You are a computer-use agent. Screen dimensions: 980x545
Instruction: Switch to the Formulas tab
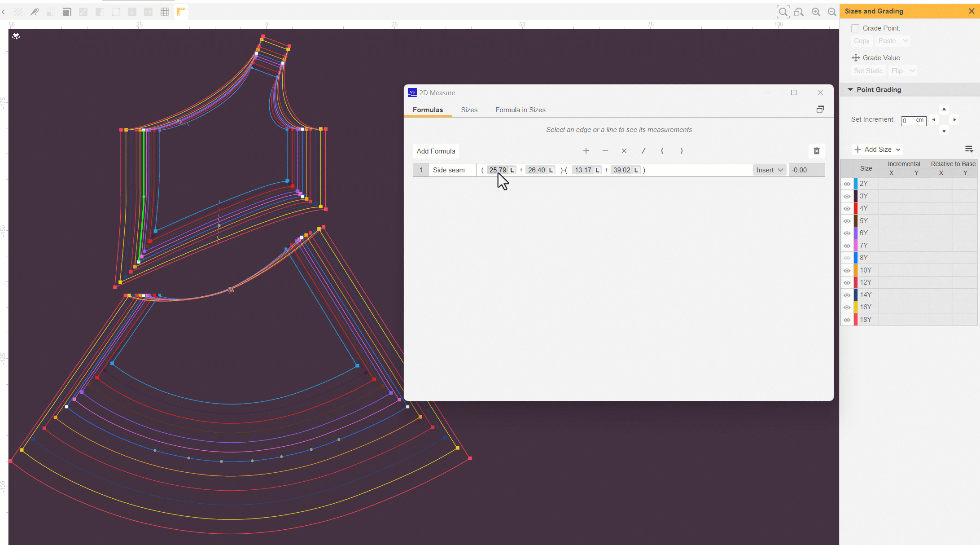tap(428, 110)
